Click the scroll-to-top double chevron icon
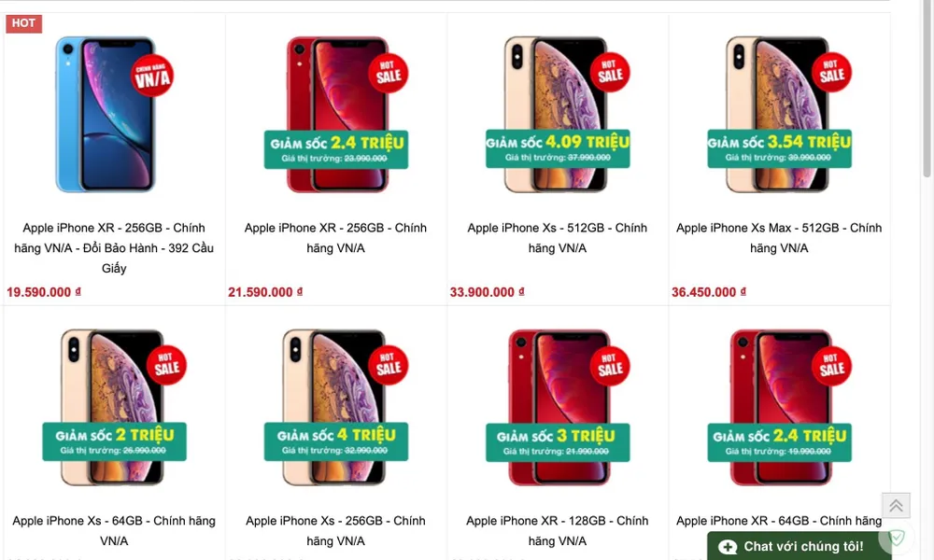 (x=896, y=507)
